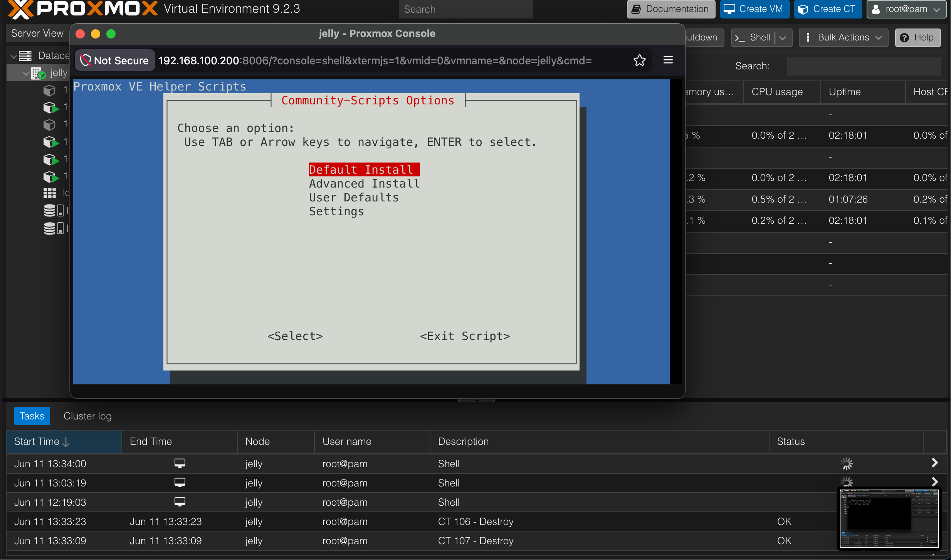Switch to the Tasks tab
The width and height of the screenshot is (951, 560).
tap(32, 416)
